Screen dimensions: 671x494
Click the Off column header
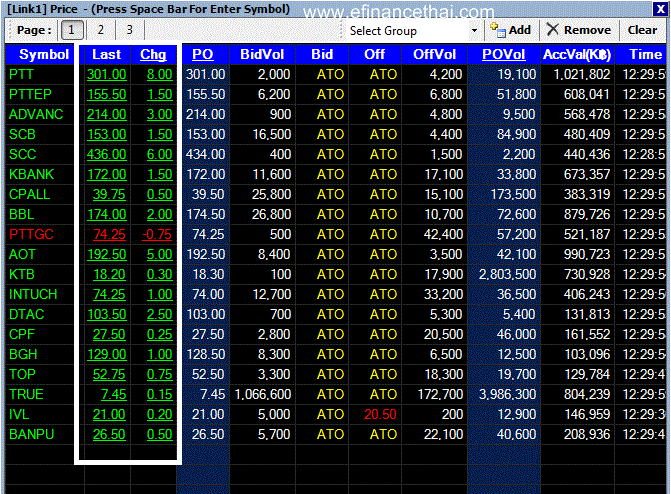click(x=374, y=54)
